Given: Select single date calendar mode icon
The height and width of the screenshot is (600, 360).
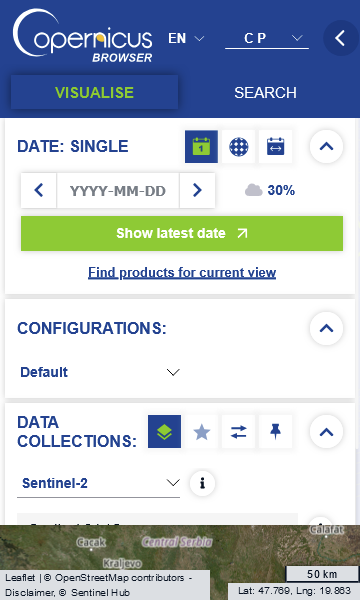Looking at the screenshot, I should coord(202,147).
